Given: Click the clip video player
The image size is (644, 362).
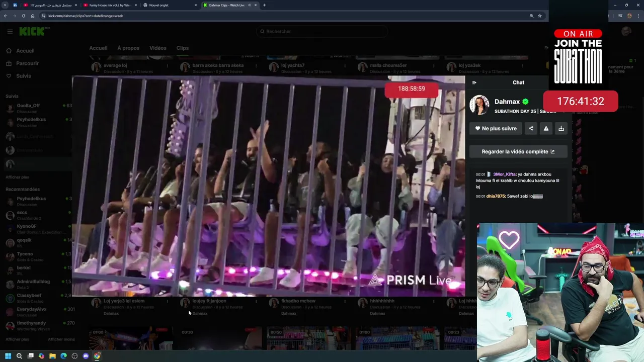Looking at the screenshot, I should 269,186.
